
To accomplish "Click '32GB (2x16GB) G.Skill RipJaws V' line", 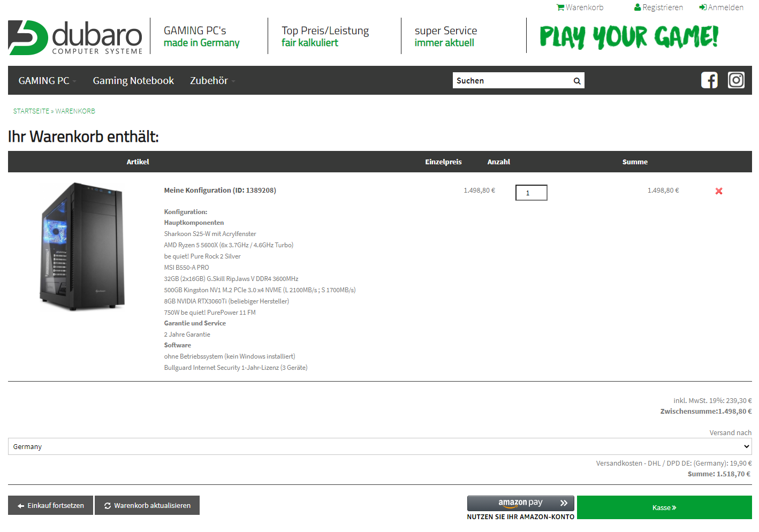I will (x=231, y=279).
